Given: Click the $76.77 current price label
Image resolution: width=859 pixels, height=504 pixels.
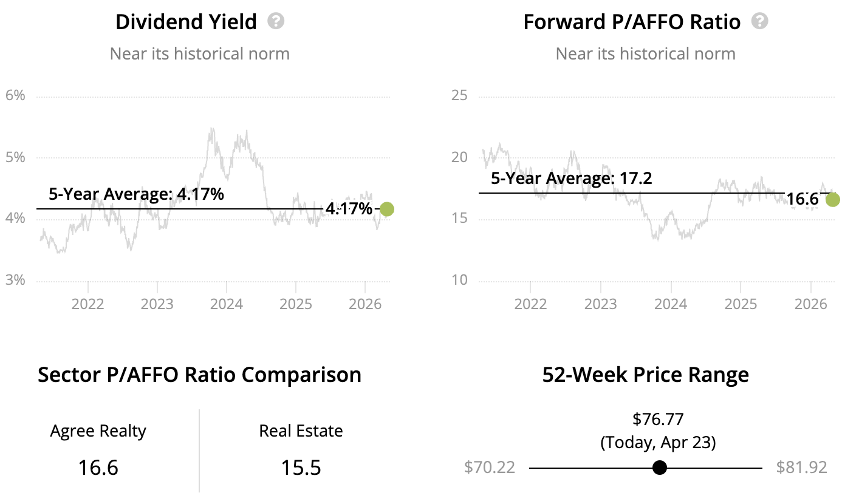Looking at the screenshot, I should point(658,419).
